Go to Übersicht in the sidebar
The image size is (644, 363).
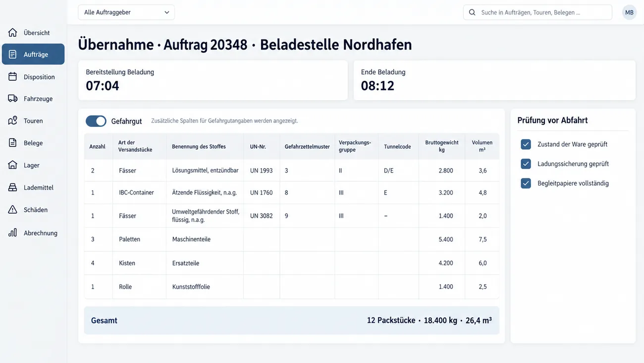point(37,33)
